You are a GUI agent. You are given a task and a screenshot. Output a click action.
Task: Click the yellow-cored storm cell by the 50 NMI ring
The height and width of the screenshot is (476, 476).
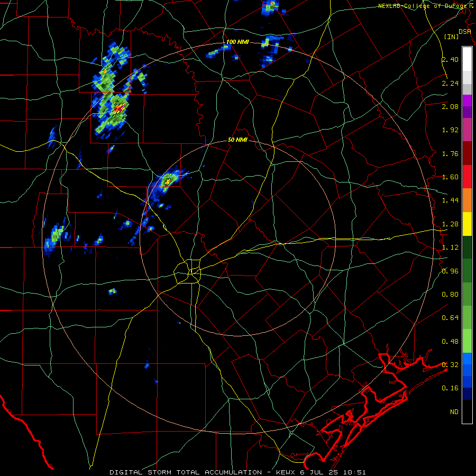pos(168,182)
